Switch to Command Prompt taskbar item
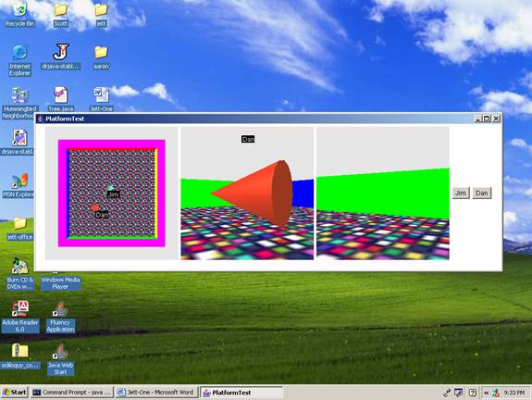The width and height of the screenshot is (532, 400). pos(71,393)
